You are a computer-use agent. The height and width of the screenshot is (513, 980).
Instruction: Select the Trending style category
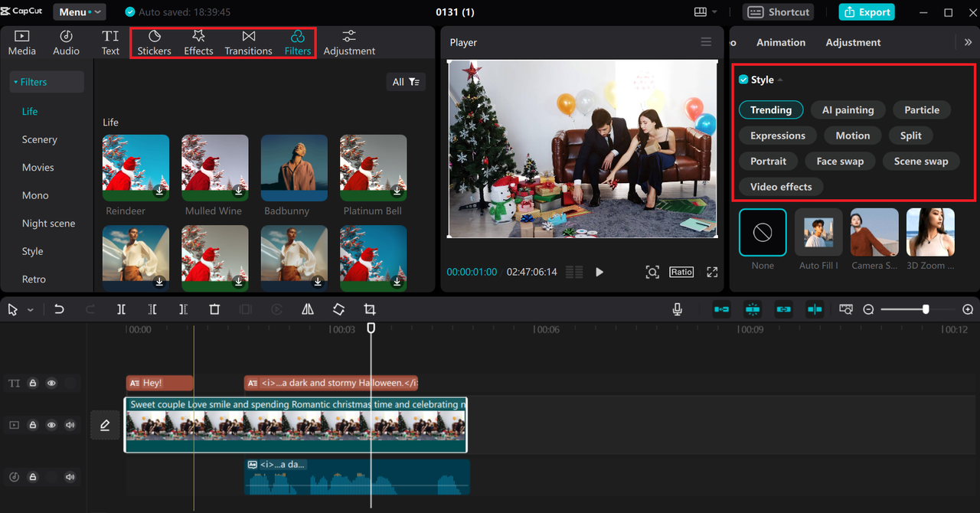771,110
